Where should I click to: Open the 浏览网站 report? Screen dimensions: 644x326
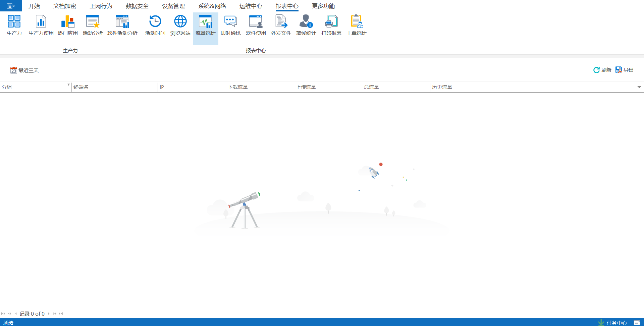(x=180, y=26)
